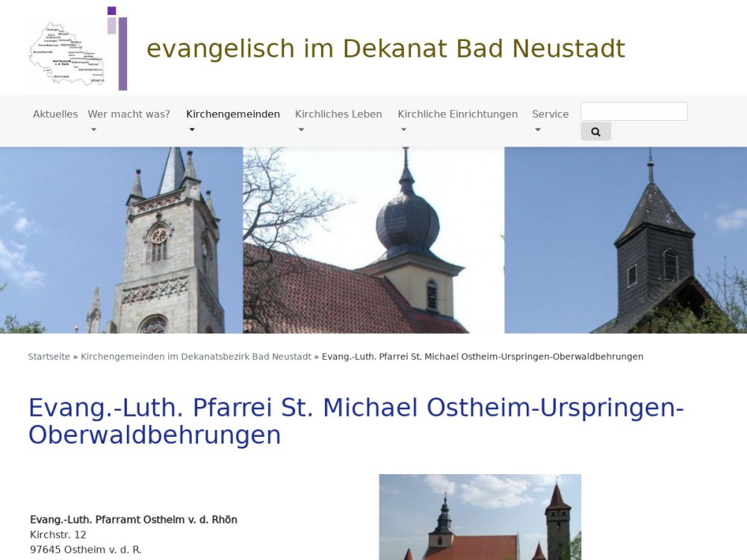Screen dimensions: 747x560
Task: Expand the Kirchliches Leben dropdown arrow
Action: coord(301,130)
